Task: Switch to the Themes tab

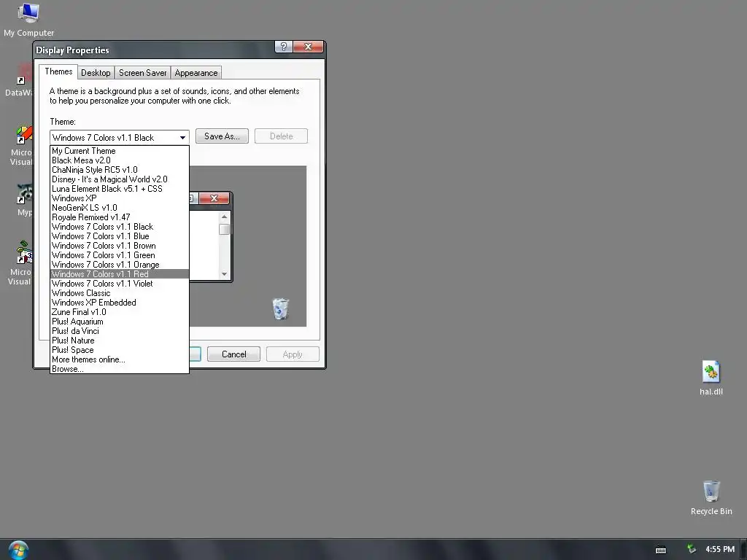Action: point(58,71)
